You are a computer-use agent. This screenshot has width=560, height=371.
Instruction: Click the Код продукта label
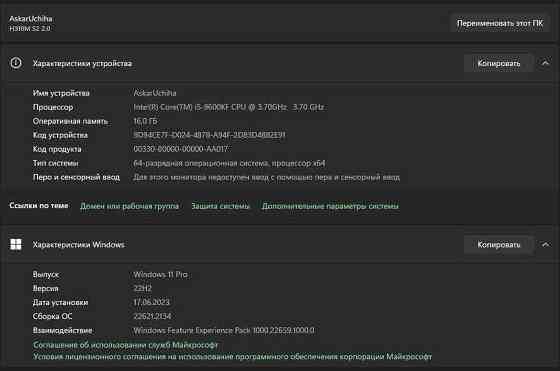[x=57, y=149]
